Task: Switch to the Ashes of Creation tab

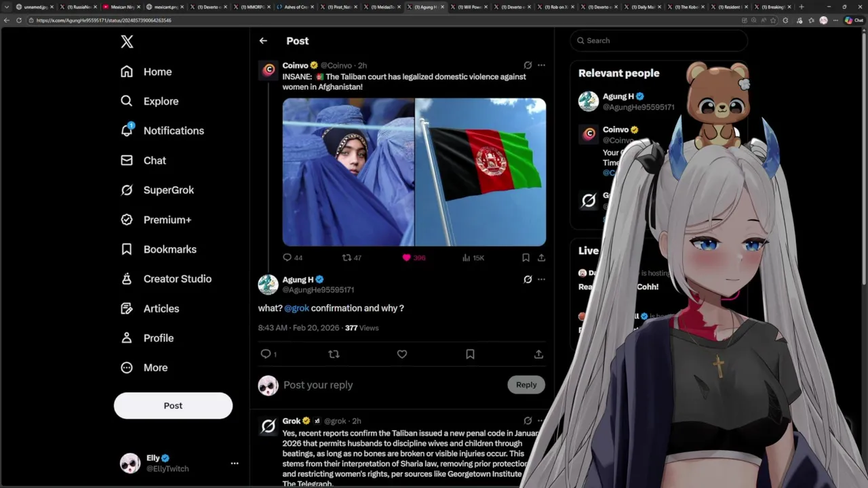Action: pyautogui.click(x=294, y=7)
